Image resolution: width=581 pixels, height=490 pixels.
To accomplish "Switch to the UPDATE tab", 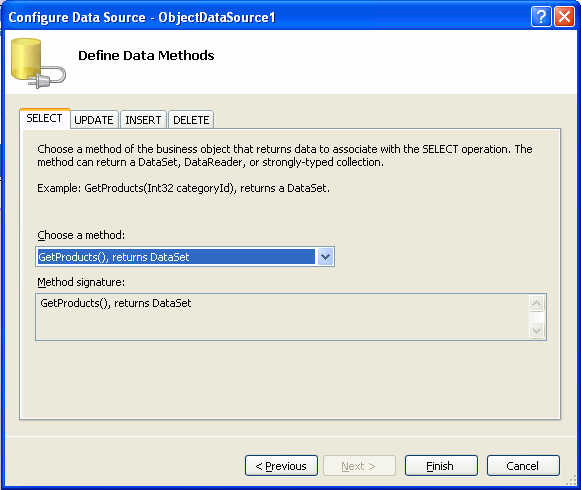I will click(x=94, y=120).
